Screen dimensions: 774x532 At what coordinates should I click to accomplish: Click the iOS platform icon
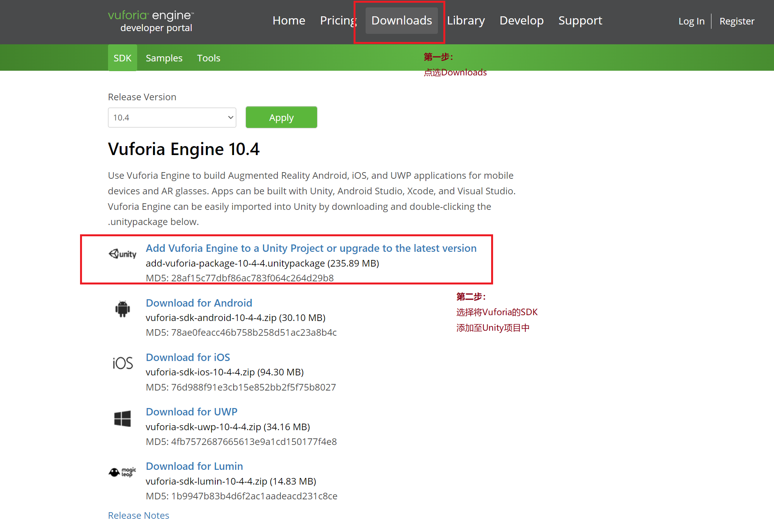(x=122, y=363)
